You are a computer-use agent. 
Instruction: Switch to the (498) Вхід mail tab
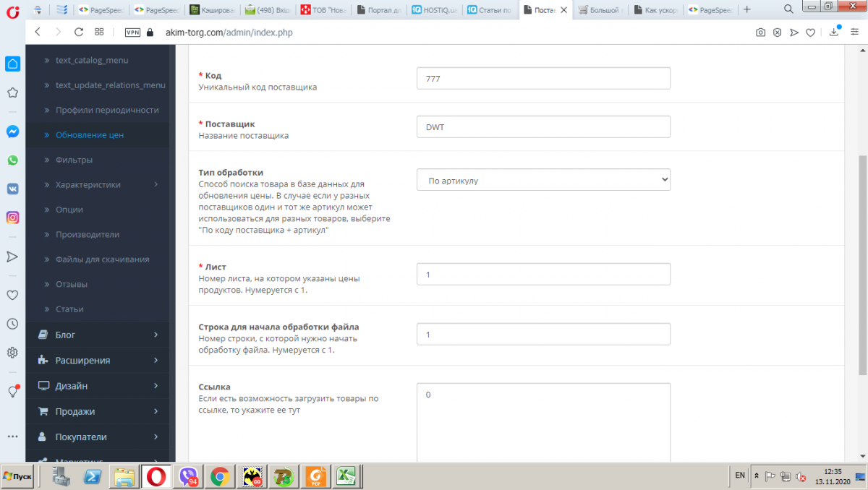point(268,10)
